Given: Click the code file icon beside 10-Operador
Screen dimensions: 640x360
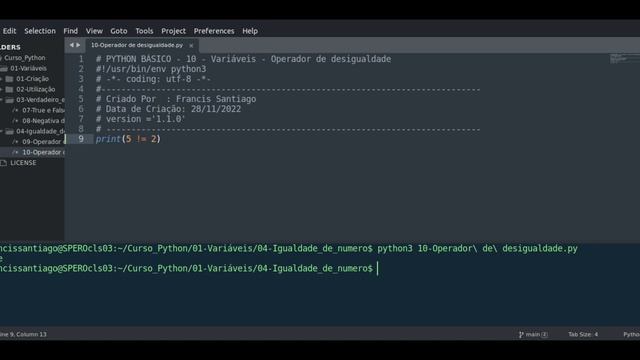Looking at the screenshot, I should [x=15, y=152].
